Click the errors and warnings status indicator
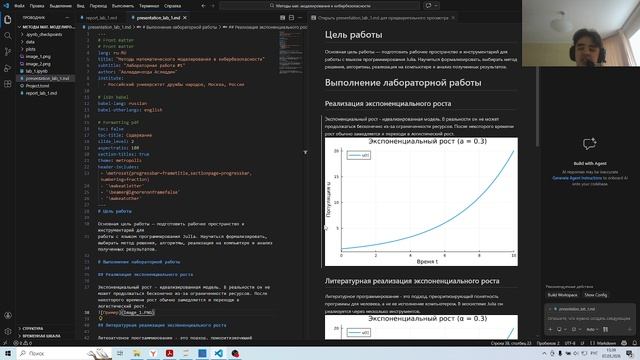 click(x=23, y=343)
